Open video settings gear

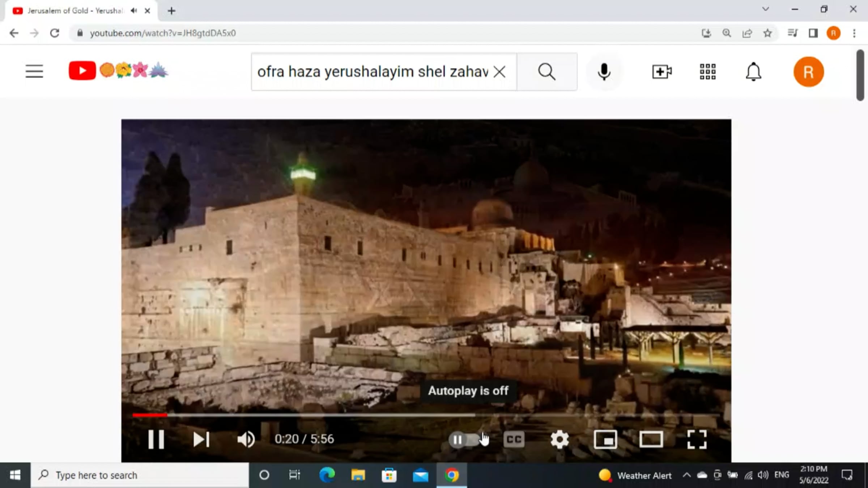tap(559, 439)
